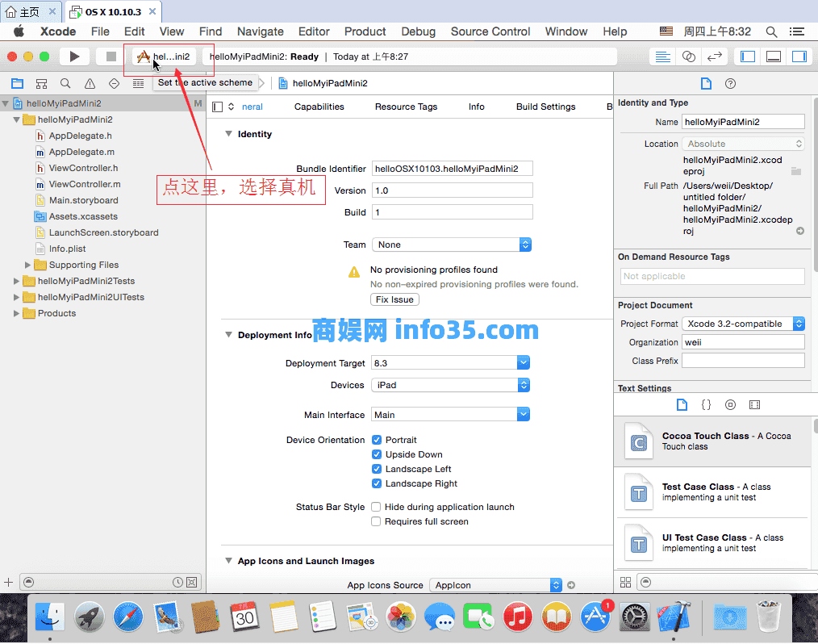This screenshot has width=818, height=644.
Task: Show the Quick Help inspector
Action: (x=730, y=83)
